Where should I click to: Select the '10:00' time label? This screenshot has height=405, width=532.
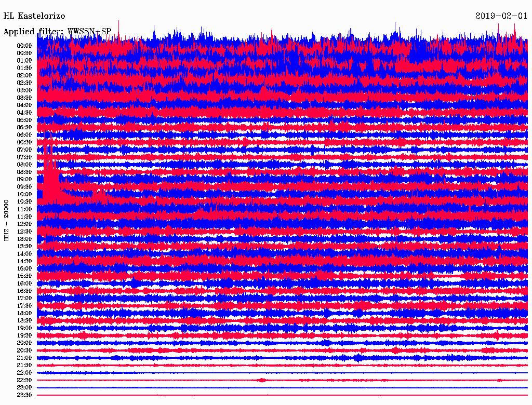tap(24, 194)
